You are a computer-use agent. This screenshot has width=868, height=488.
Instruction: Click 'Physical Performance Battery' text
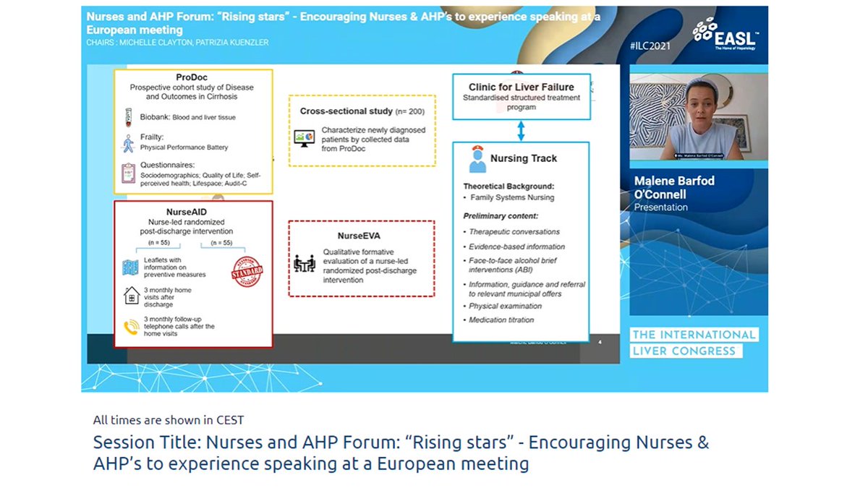184,147
